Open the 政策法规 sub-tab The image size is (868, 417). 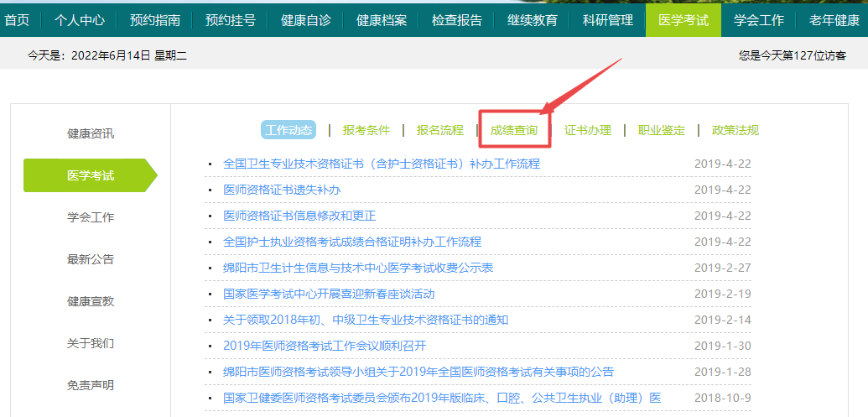[735, 130]
